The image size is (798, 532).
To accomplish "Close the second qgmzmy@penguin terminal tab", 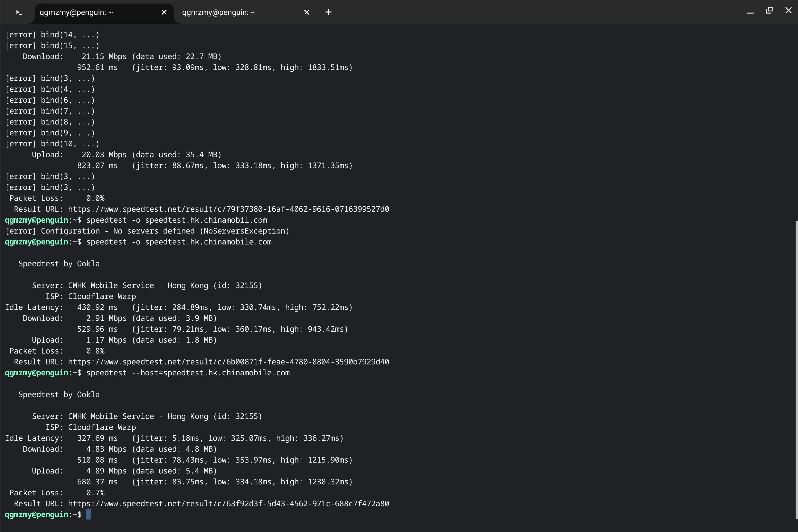I will click(306, 12).
